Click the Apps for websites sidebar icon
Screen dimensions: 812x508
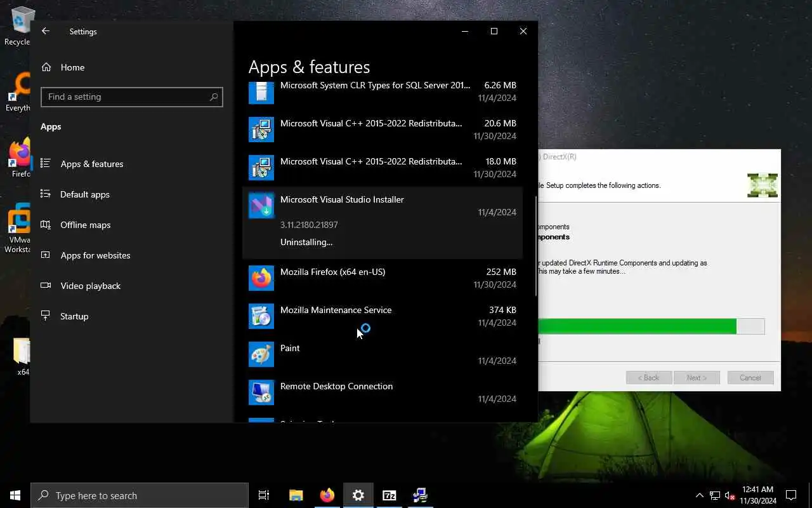coord(46,255)
